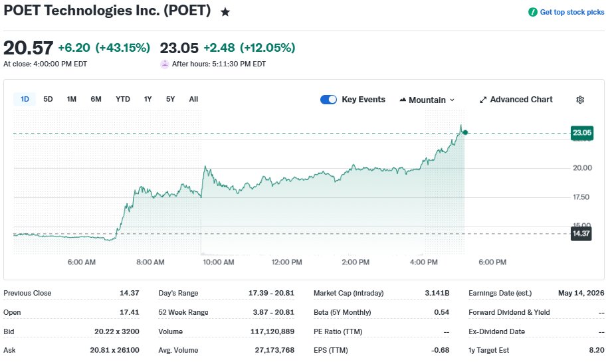Click Earnings Date value May 14, 2026

581,293
